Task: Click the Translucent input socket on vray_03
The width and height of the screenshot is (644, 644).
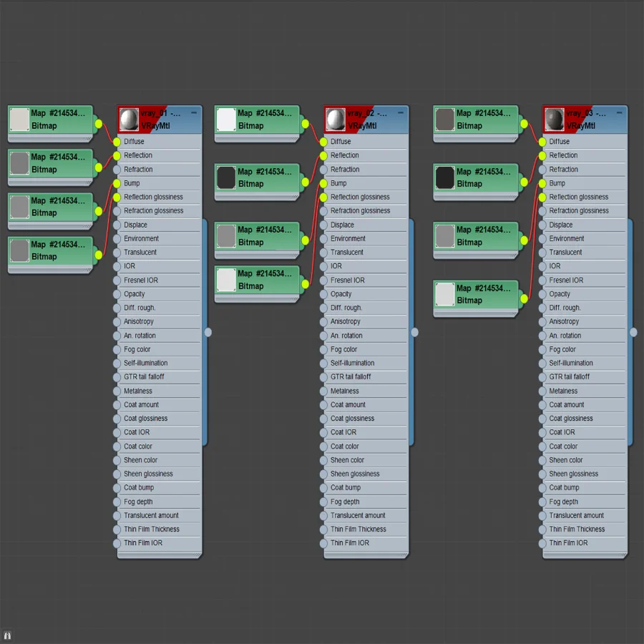Action: click(542, 253)
